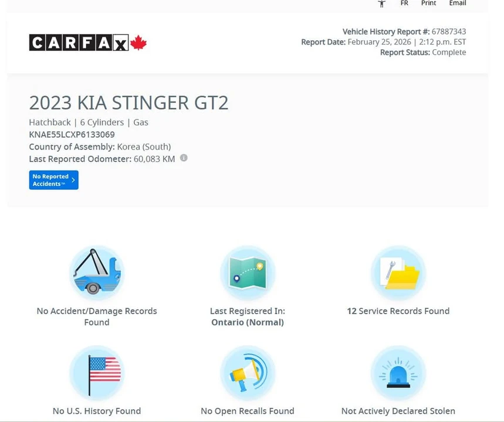Click Country of Assembly Korea (South)
Viewport: 504px width, 422px height.
click(x=100, y=147)
